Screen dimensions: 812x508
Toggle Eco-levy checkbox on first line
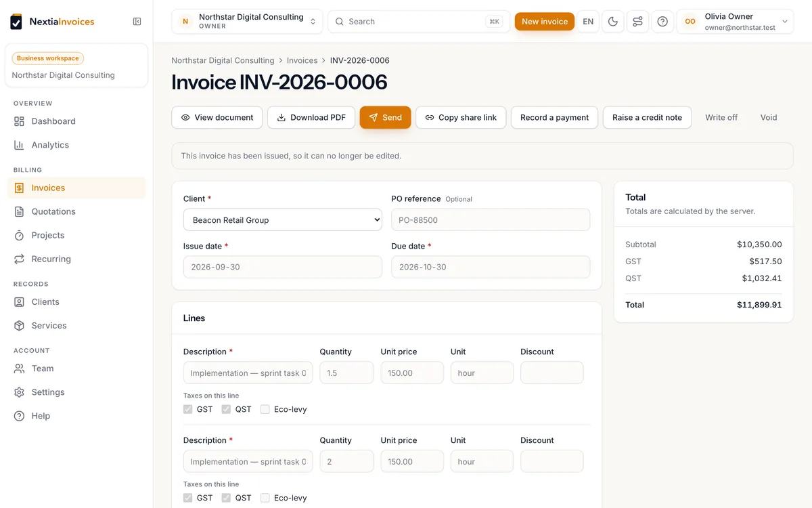click(x=265, y=409)
